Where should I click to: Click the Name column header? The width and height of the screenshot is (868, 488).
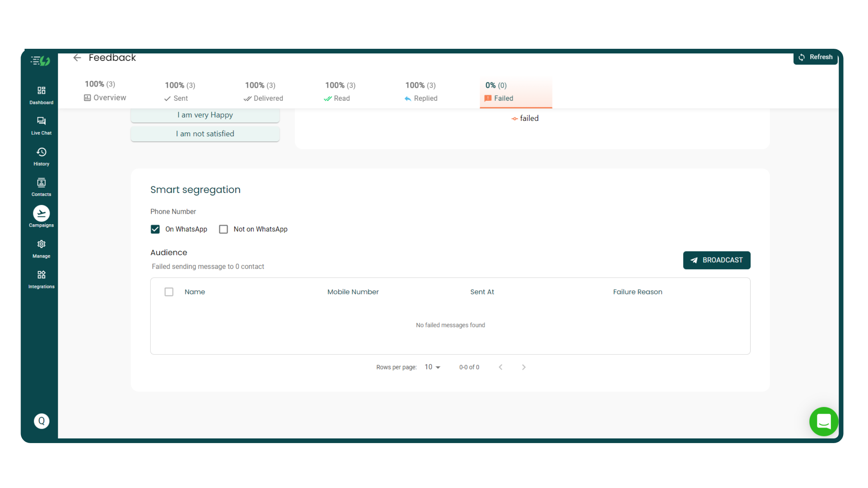195,292
